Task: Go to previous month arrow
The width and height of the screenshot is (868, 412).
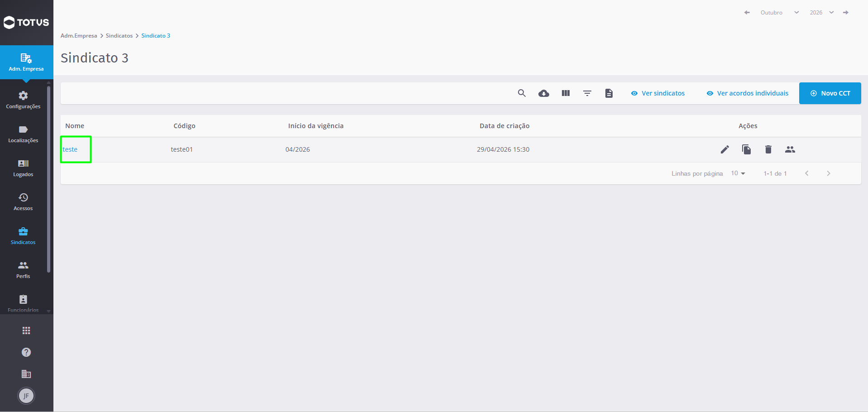Action: pyautogui.click(x=747, y=13)
